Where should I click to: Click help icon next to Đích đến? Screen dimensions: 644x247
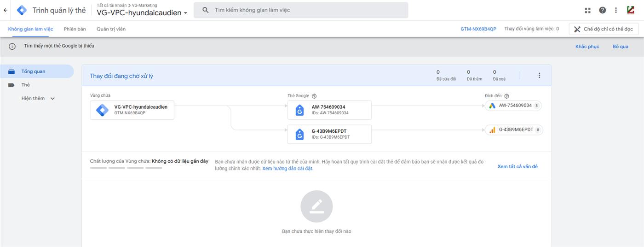pos(506,96)
